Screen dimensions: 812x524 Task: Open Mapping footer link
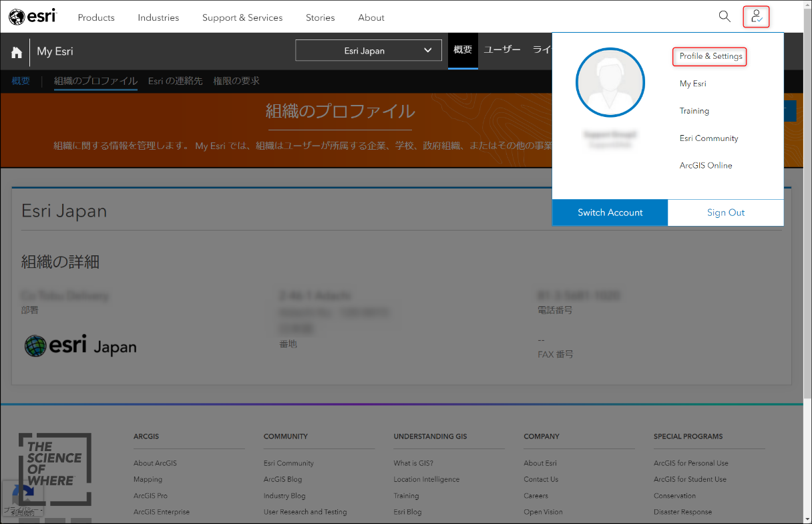coord(148,479)
